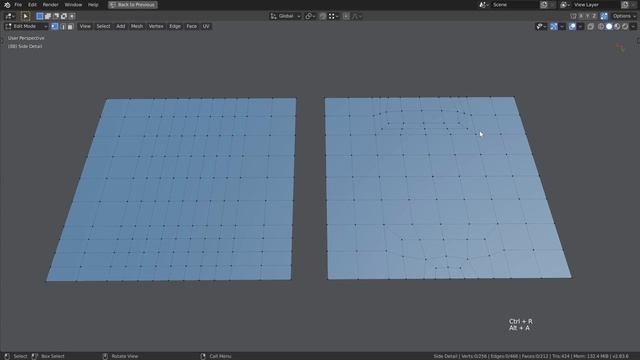Open the gizmo options dropdown arrow
This screenshot has height=360, width=640.
point(562,27)
